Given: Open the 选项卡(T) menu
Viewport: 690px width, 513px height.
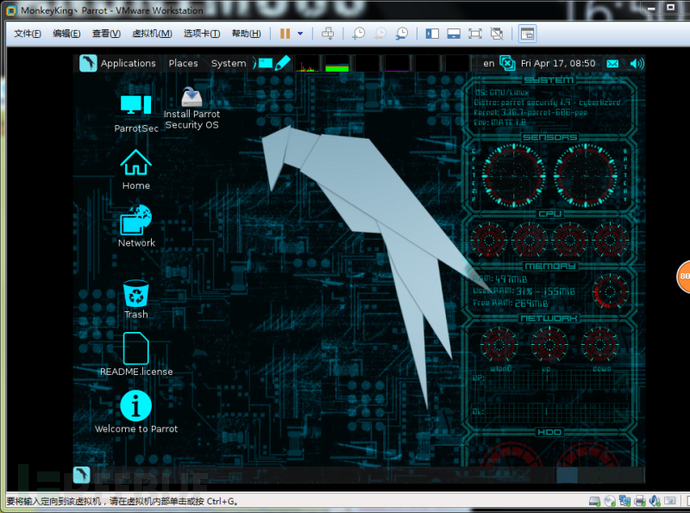Looking at the screenshot, I should click(x=202, y=33).
